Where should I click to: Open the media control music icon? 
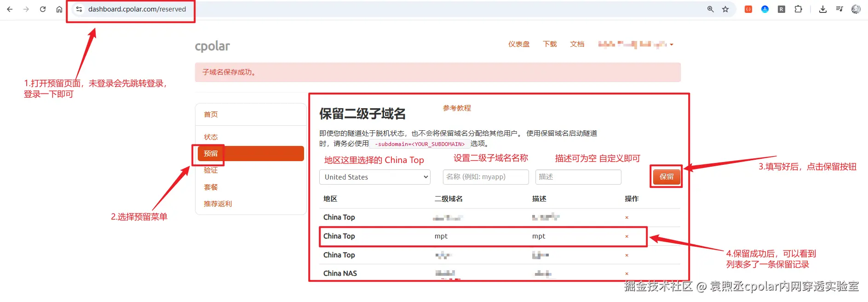pyautogui.click(x=839, y=9)
